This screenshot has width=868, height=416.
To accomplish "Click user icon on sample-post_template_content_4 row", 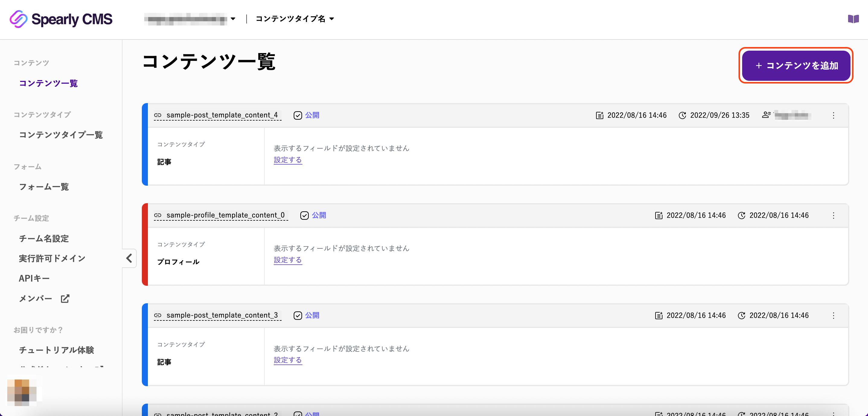I will (766, 115).
